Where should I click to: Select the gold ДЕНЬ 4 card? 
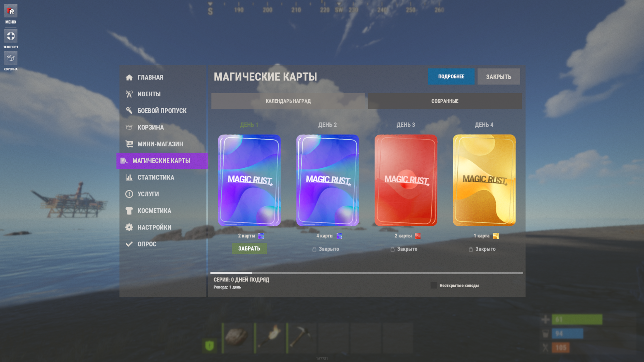(484, 180)
